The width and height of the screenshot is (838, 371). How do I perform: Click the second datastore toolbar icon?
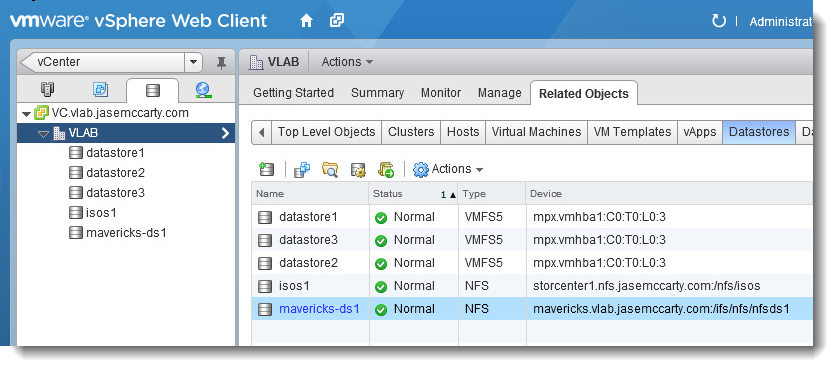coord(302,169)
